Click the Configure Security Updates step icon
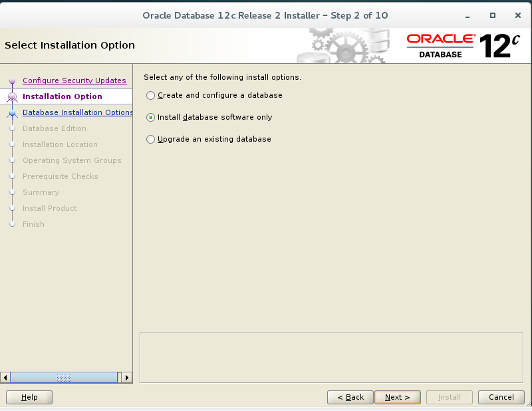532x411 pixels. tap(12, 80)
